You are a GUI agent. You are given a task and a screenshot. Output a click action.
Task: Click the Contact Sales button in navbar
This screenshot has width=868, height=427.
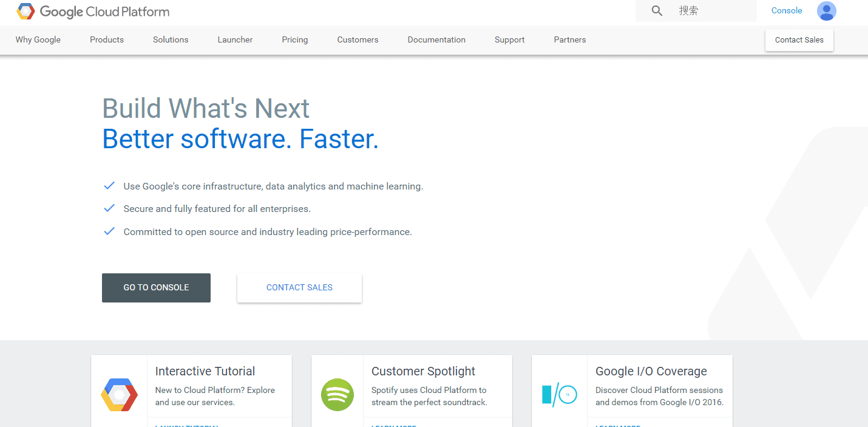[x=799, y=40]
